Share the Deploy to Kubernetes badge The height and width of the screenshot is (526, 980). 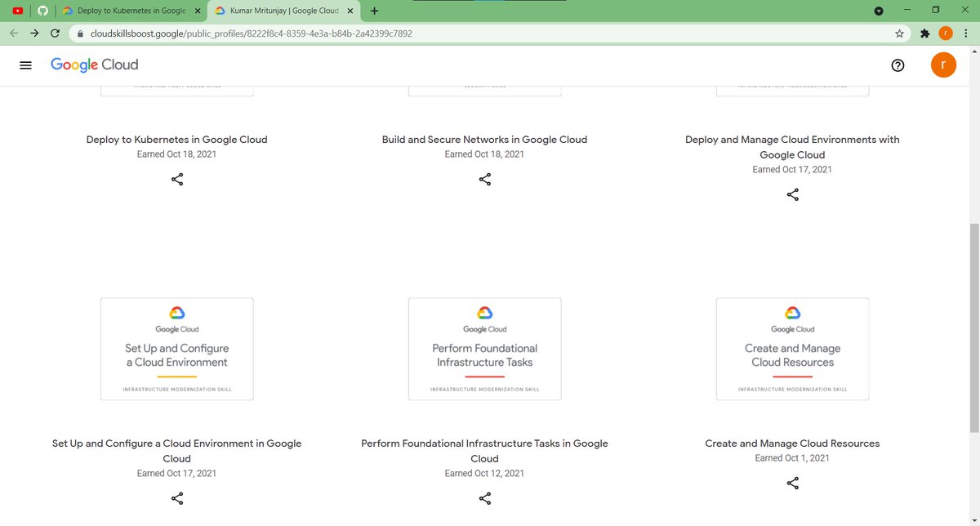(x=177, y=179)
